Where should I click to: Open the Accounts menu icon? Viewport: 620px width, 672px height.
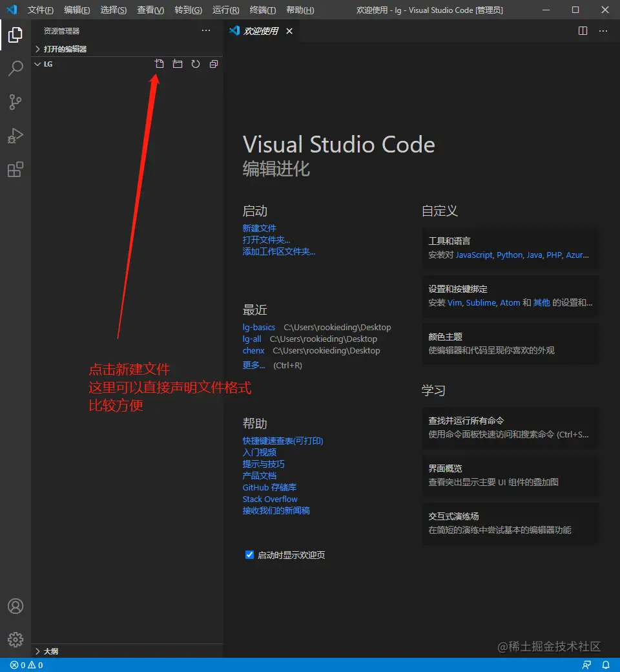pos(15,606)
